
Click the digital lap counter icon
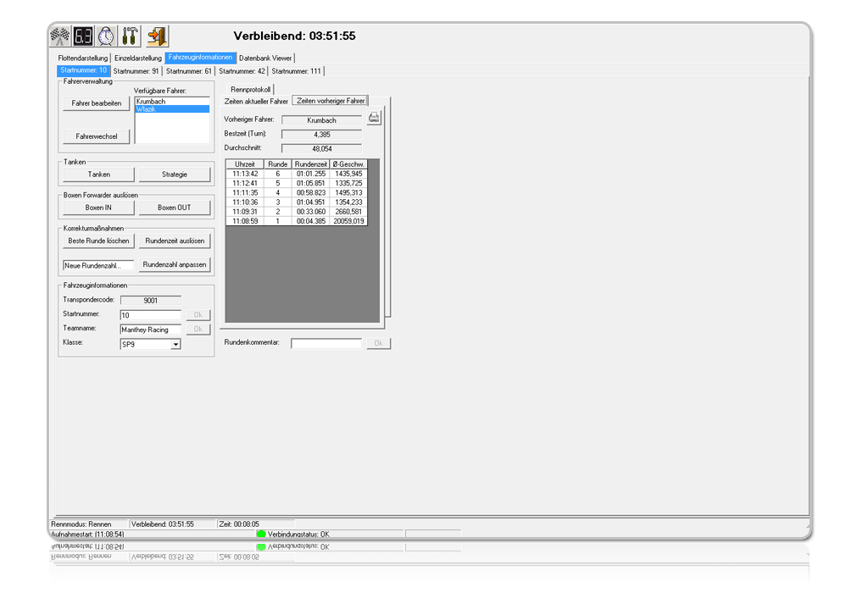click(83, 36)
